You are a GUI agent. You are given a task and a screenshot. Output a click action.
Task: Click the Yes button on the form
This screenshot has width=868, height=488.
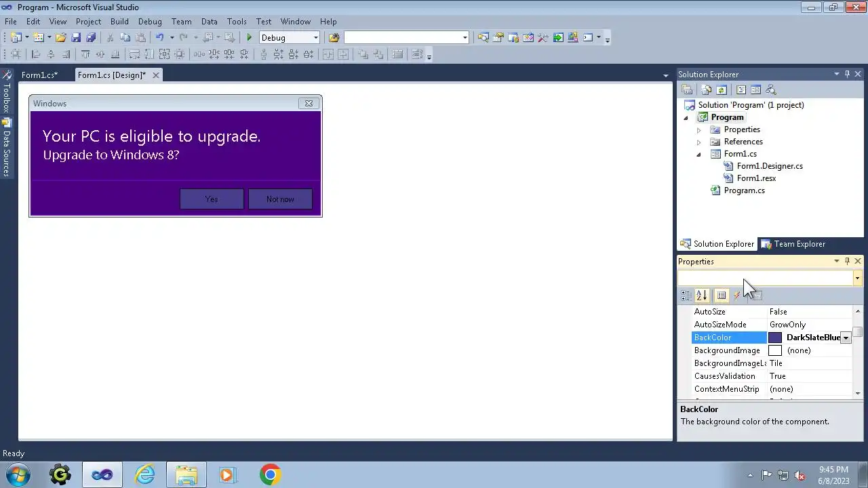coord(212,199)
